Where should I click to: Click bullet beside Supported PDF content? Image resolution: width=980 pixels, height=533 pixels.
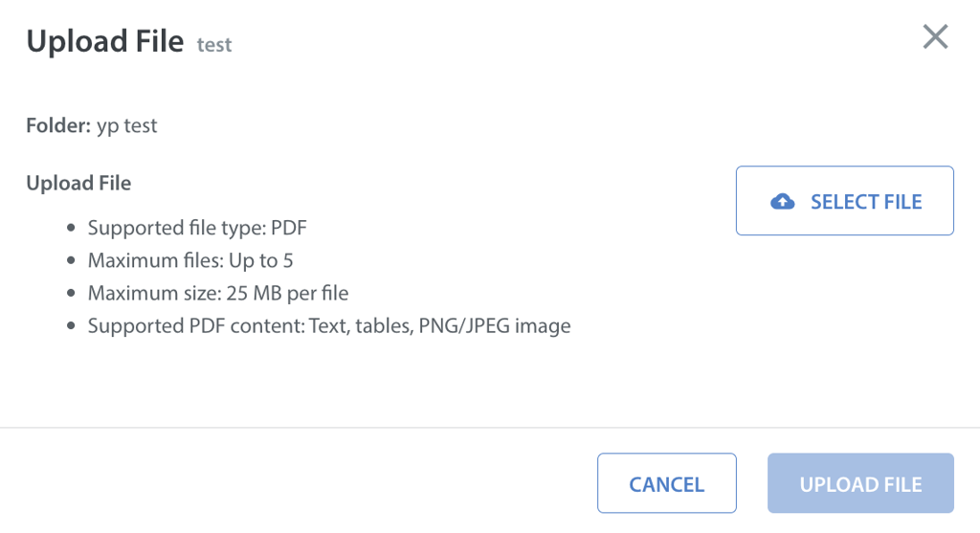(71, 326)
